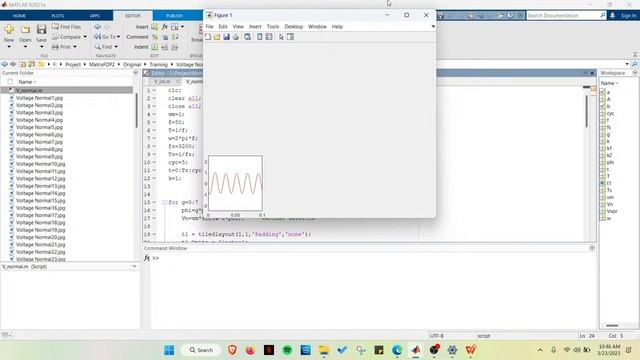Image resolution: width=640 pixels, height=360 pixels.
Task: Click the Increase Indent icon in the Edit group
Action: tap(164, 47)
